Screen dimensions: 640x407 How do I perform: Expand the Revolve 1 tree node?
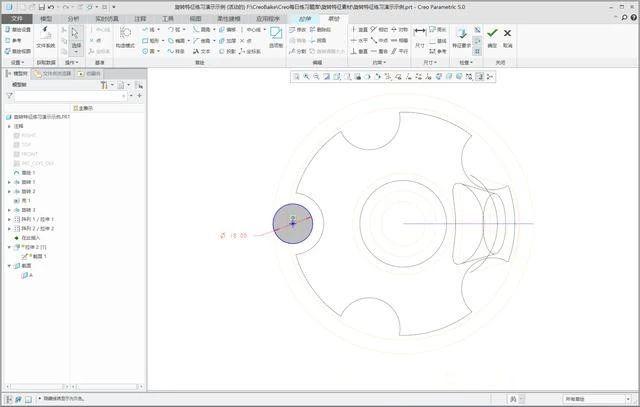click(x=9, y=182)
